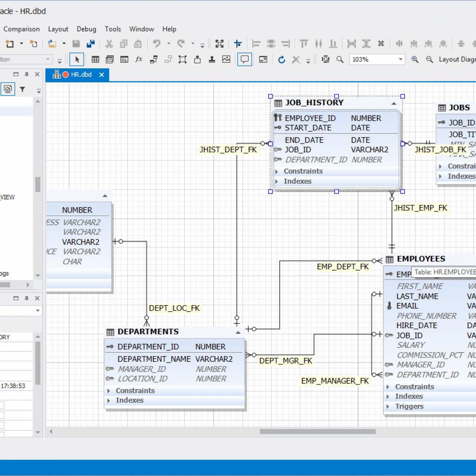
Task: Click the Save floppy disk icon
Action: [x=76, y=44]
